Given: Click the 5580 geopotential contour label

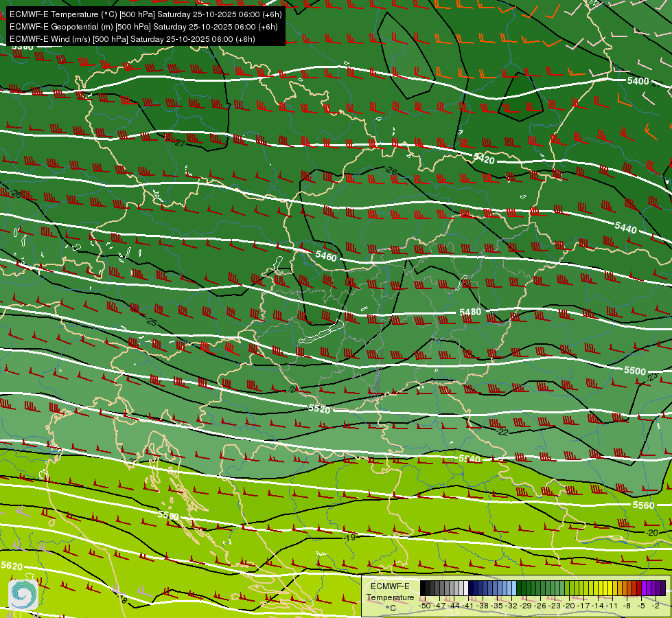Looking at the screenshot, I should [168, 514].
